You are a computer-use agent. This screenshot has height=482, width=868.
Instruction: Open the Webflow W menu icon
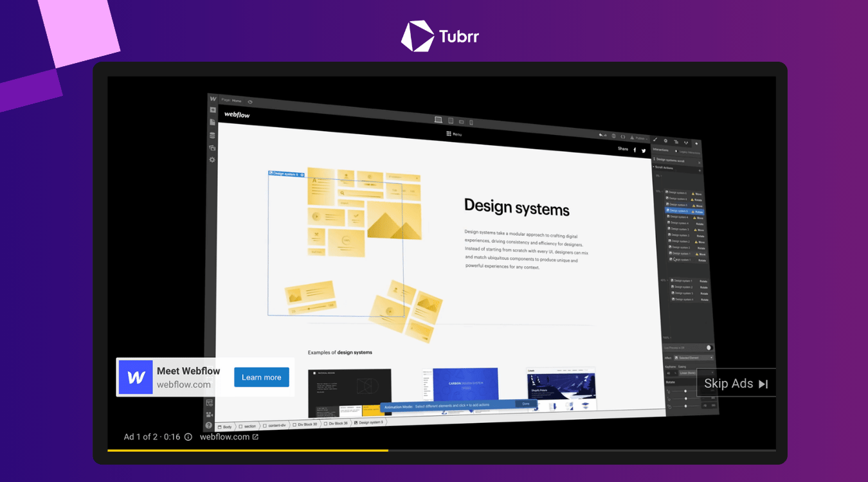coord(213,99)
